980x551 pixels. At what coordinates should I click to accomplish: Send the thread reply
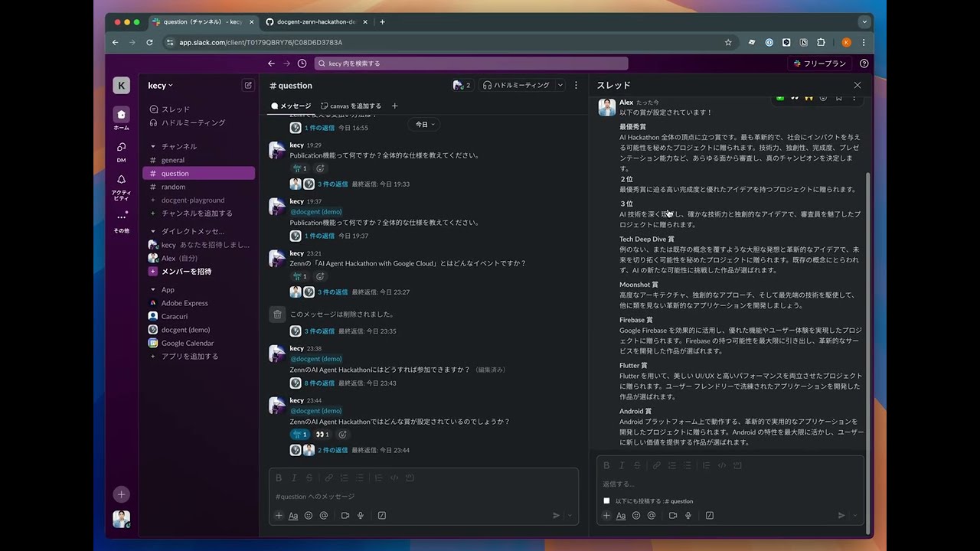tap(841, 516)
